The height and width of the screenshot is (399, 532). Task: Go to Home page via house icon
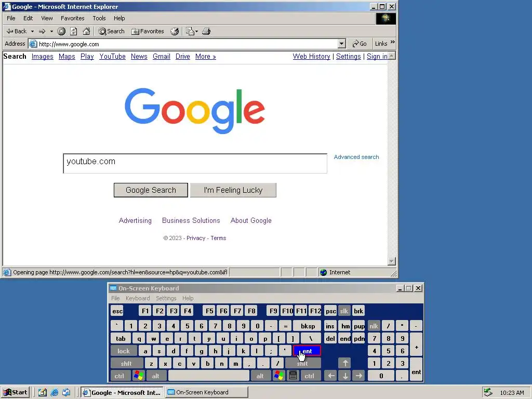tap(87, 31)
